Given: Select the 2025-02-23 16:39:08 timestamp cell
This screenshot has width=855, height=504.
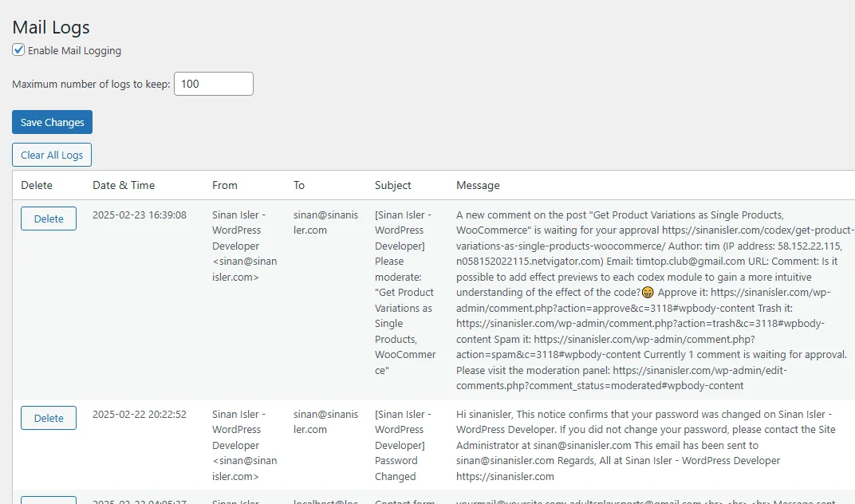Looking at the screenshot, I should click(140, 215).
